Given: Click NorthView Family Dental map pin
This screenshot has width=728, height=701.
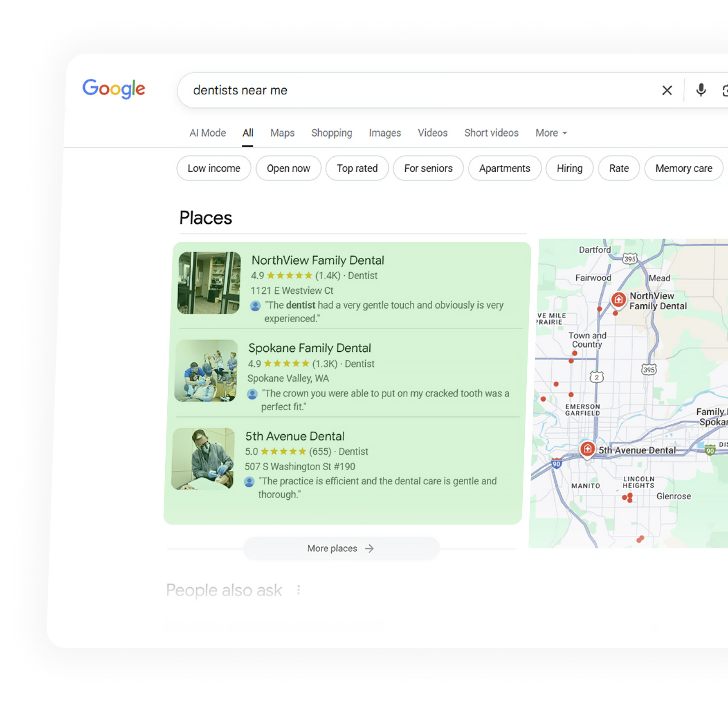Looking at the screenshot, I should 618,300.
